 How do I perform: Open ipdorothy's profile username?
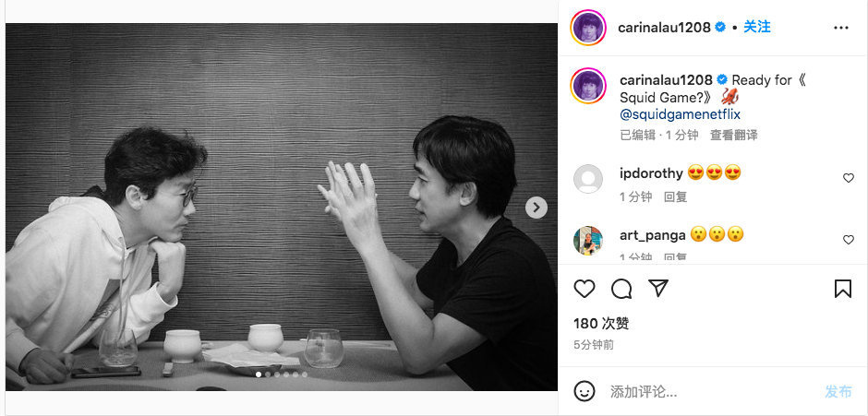(652, 173)
